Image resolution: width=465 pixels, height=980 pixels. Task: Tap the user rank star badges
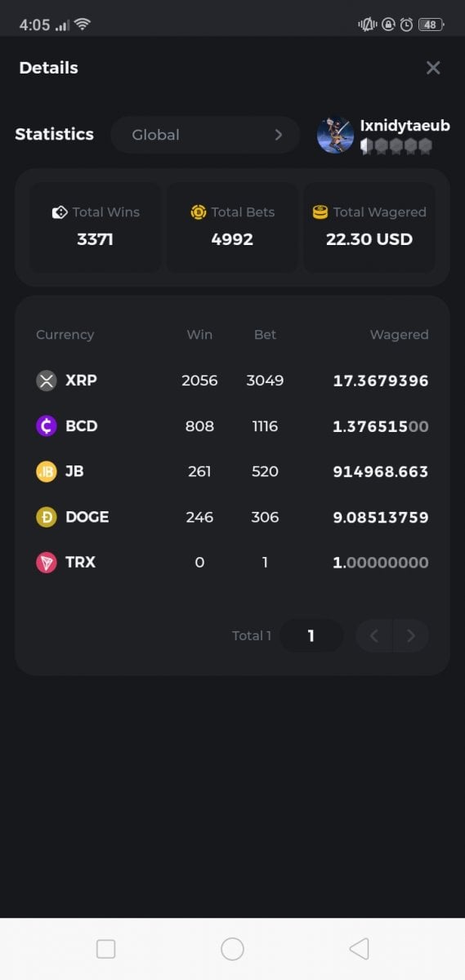coord(396,146)
